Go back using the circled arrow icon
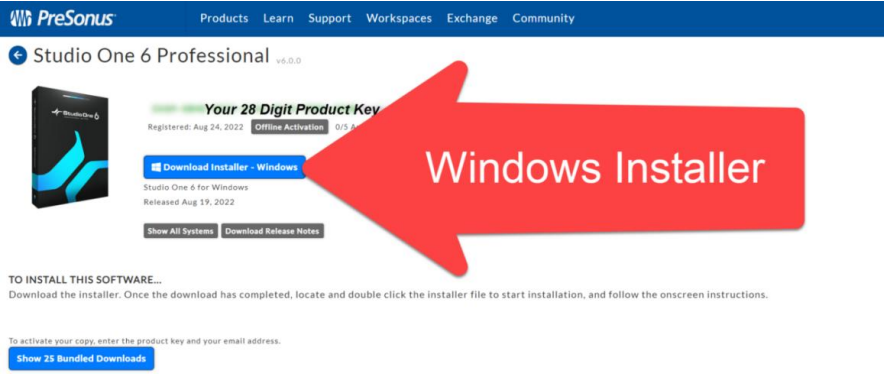Image resolution: width=884 pixels, height=381 pixels. 18,55
